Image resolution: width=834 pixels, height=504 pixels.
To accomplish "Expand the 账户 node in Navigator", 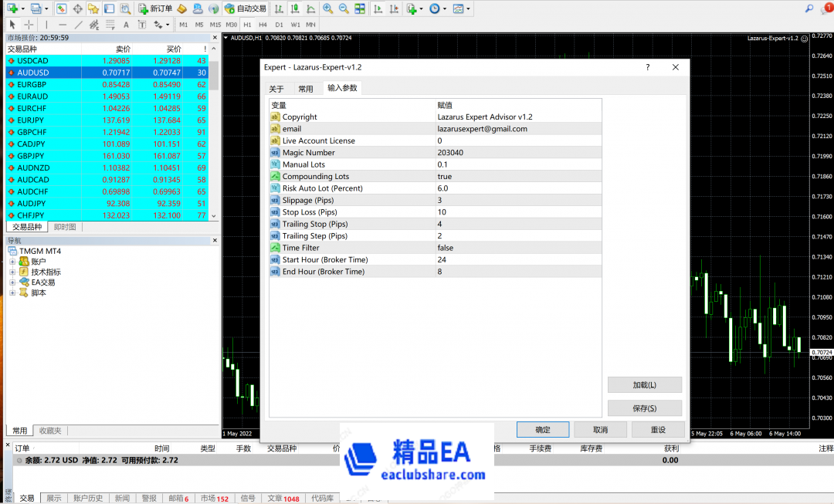I will coord(12,262).
